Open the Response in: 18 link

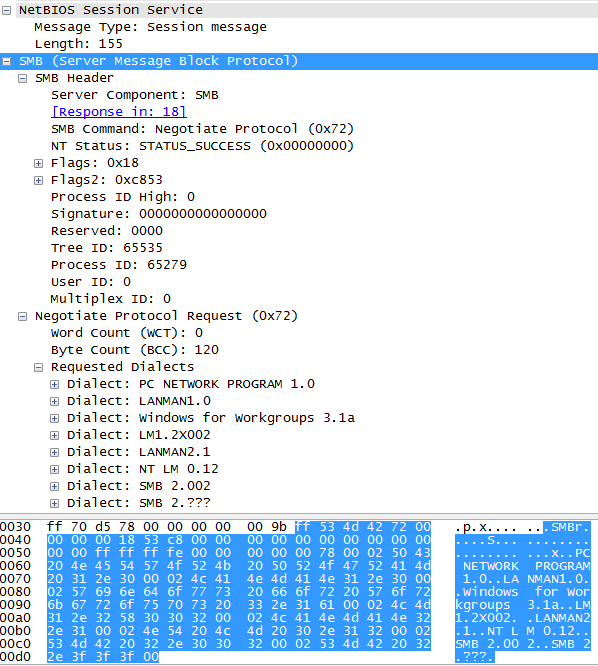coord(118,112)
